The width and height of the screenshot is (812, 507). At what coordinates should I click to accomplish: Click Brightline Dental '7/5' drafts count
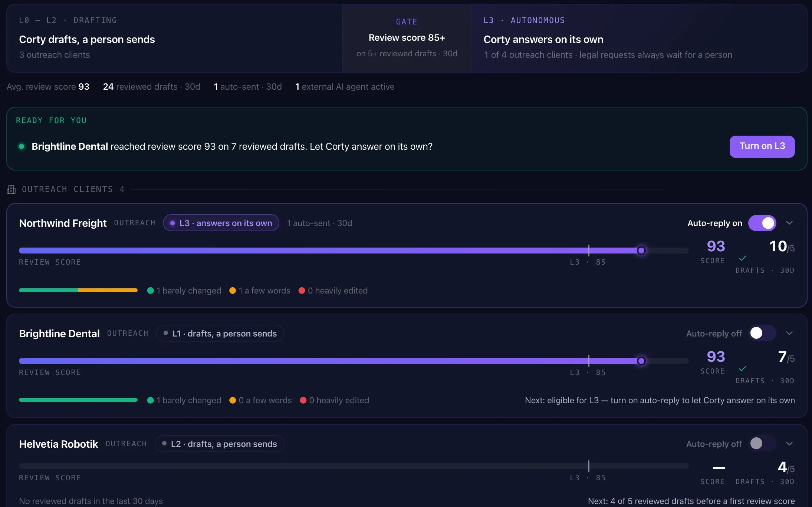786,357
